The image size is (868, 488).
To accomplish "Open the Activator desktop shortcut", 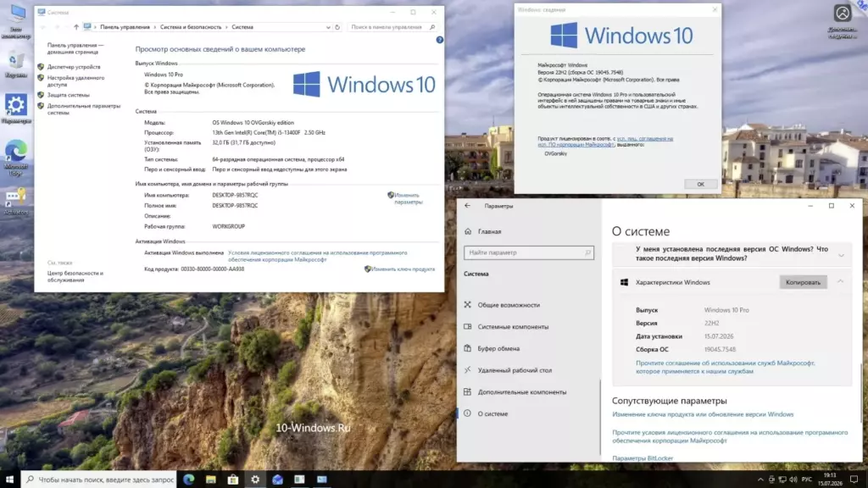I will [16, 201].
